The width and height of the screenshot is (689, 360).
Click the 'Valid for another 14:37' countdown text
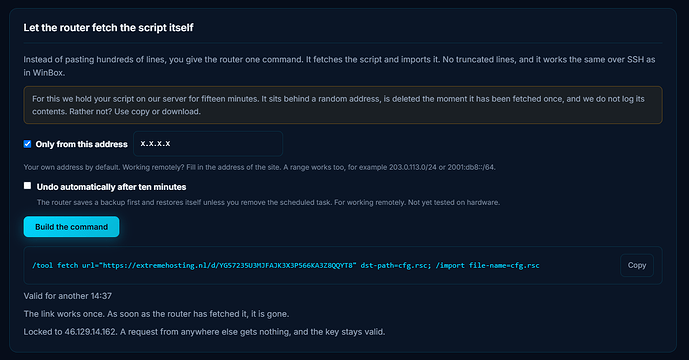[x=68, y=296]
